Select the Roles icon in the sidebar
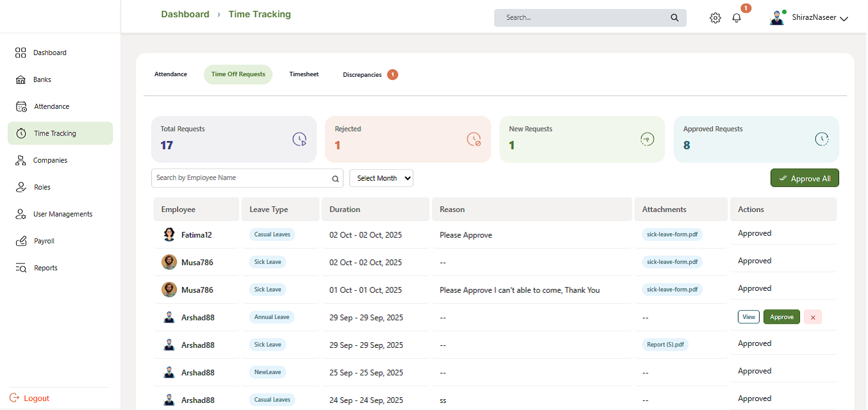This screenshot has height=410, width=868. coord(20,186)
